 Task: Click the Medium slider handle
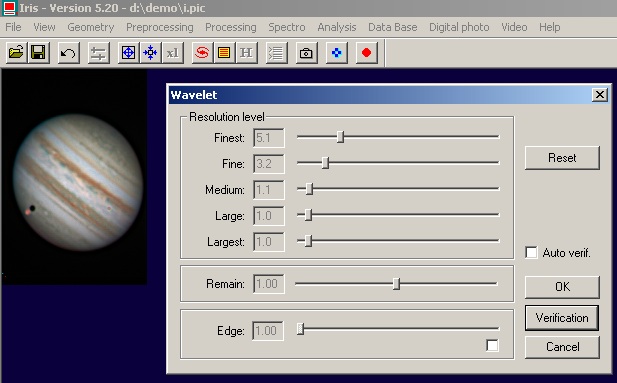pos(309,189)
